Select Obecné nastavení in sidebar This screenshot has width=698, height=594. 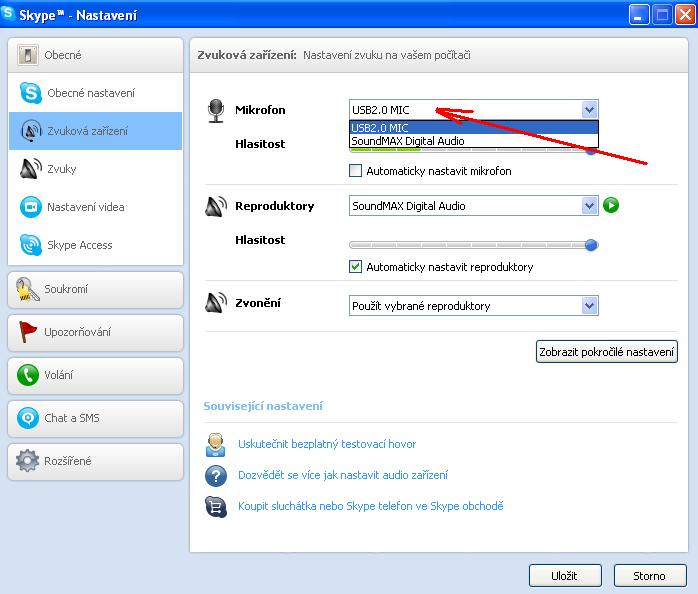click(x=95, y=93)
